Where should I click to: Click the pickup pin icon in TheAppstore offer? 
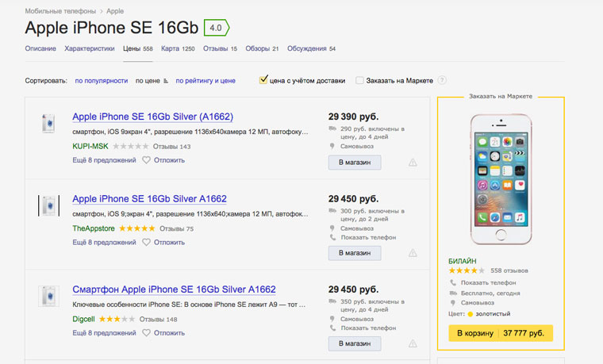332,228
